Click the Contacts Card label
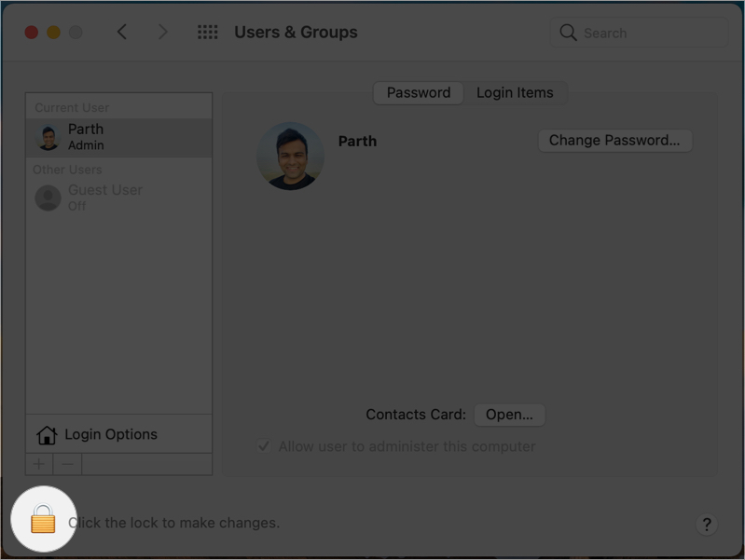This screenshot has height=560, width=745. point(416,415)
